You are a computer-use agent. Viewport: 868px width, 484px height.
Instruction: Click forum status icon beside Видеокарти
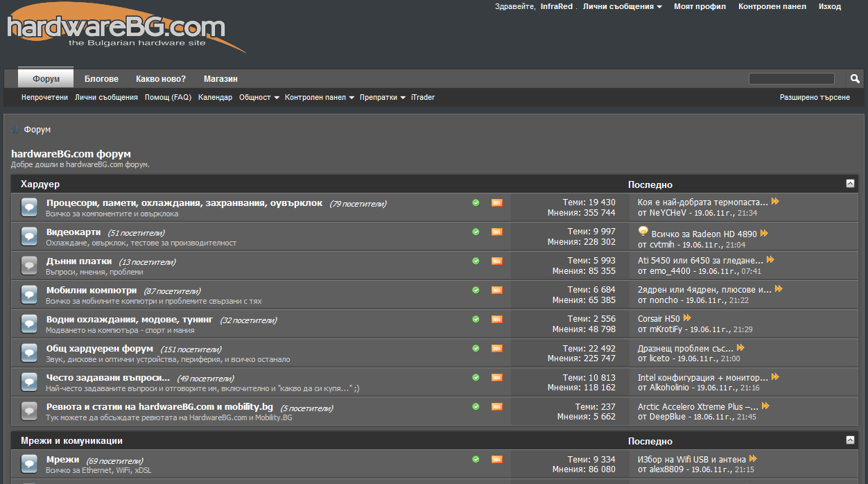(x=29, y=236)
